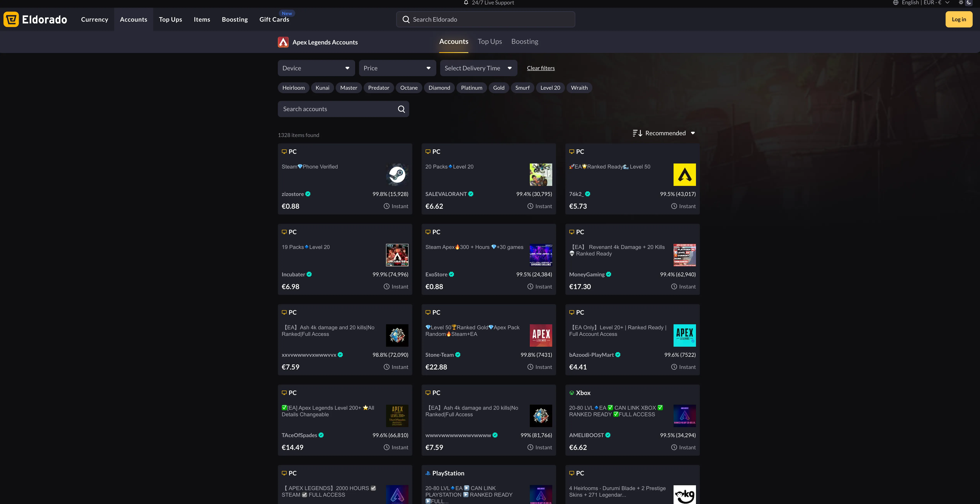Screen dimensions: 980x504
Task: Switch to dark theme moon icon
Action: click(969, 3)
